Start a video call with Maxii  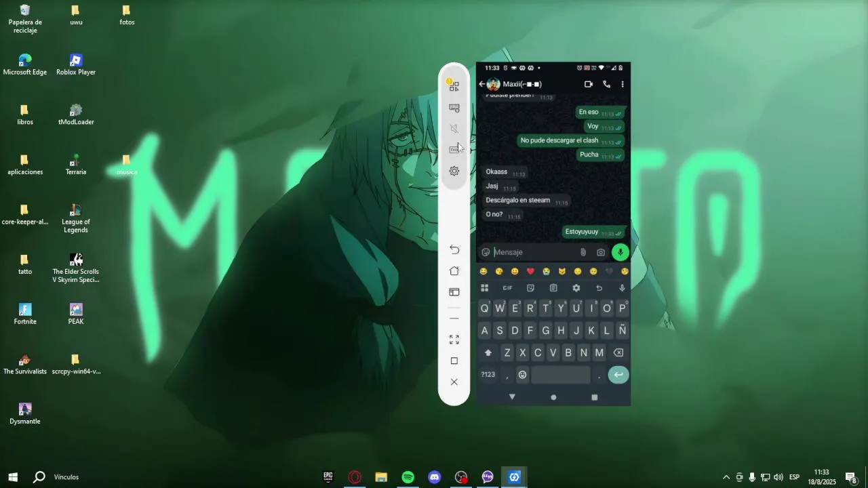point(588,84)
